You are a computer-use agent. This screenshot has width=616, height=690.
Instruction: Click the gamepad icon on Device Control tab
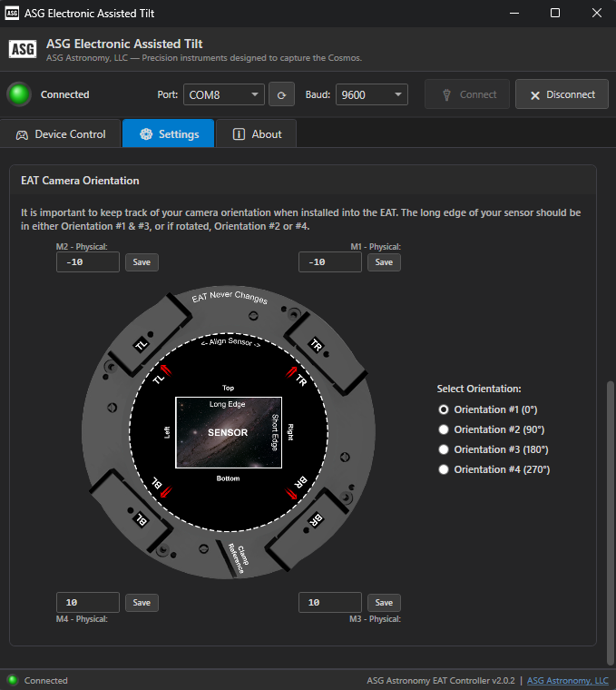point(22,134)
